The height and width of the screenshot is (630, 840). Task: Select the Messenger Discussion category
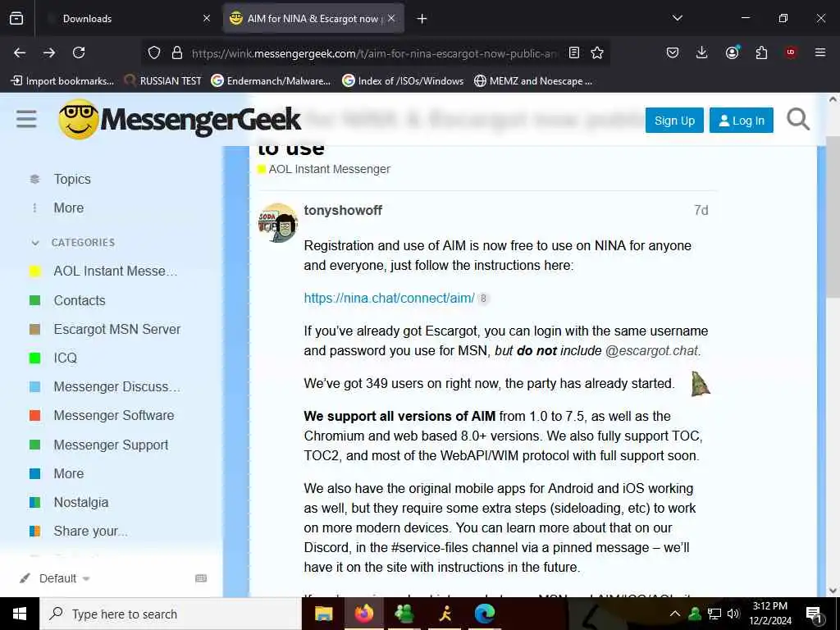point(104,387)
